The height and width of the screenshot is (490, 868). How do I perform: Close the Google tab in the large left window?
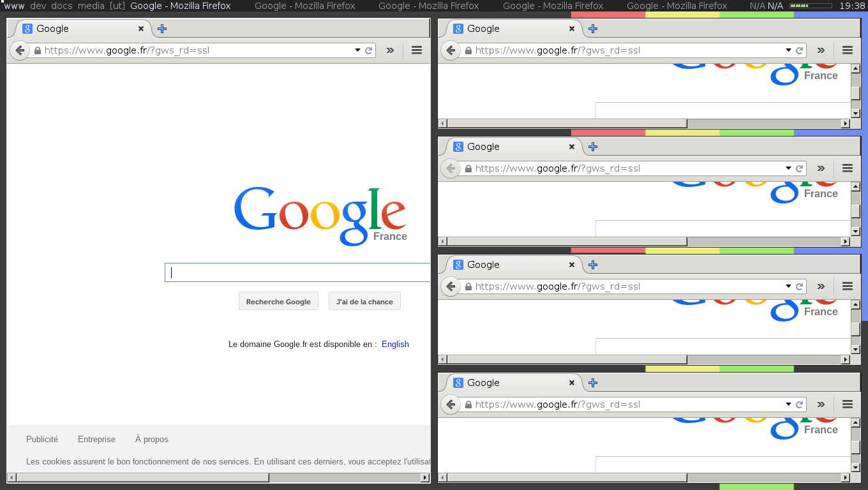point(141,29)
